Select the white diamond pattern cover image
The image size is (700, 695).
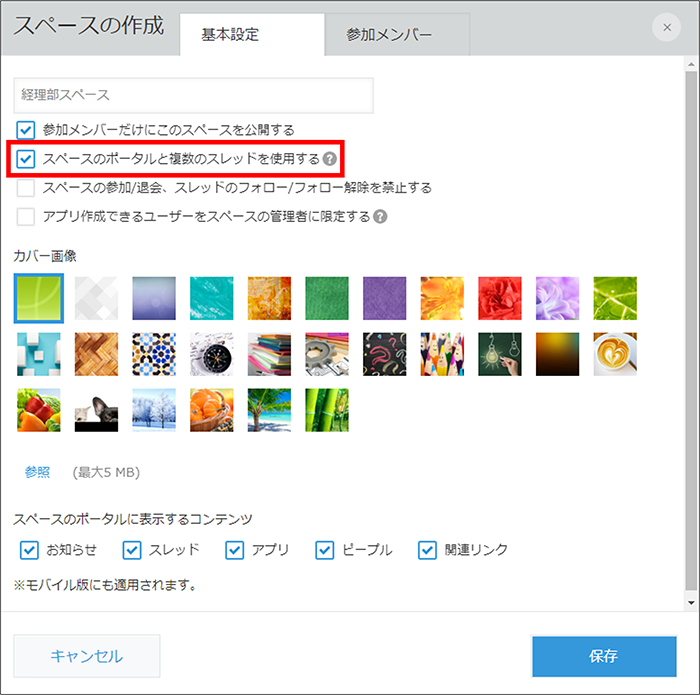tap(96, 298)
